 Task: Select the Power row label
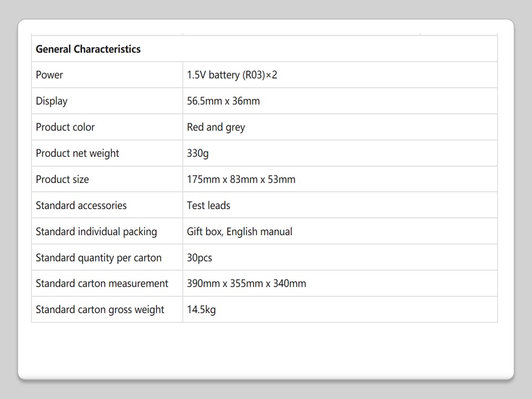tap(49, 75)
